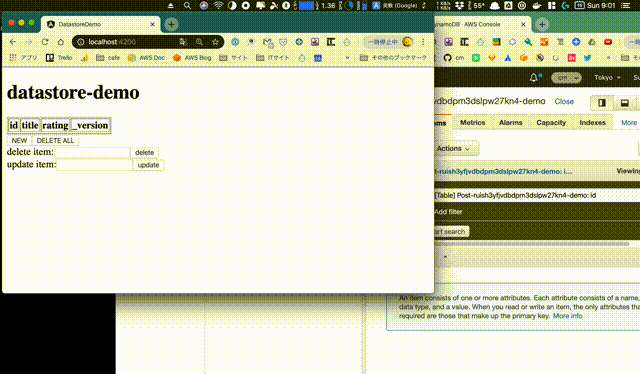Switch to horizontal panel layout view
The height and width of the screenshot is (374, 640).
point(624,102)
